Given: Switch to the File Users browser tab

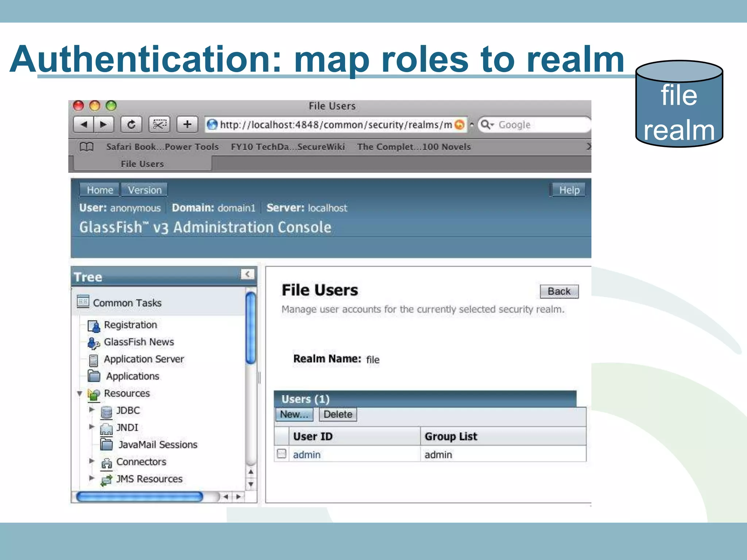Looking at the screenshot, I should [142, 164].
